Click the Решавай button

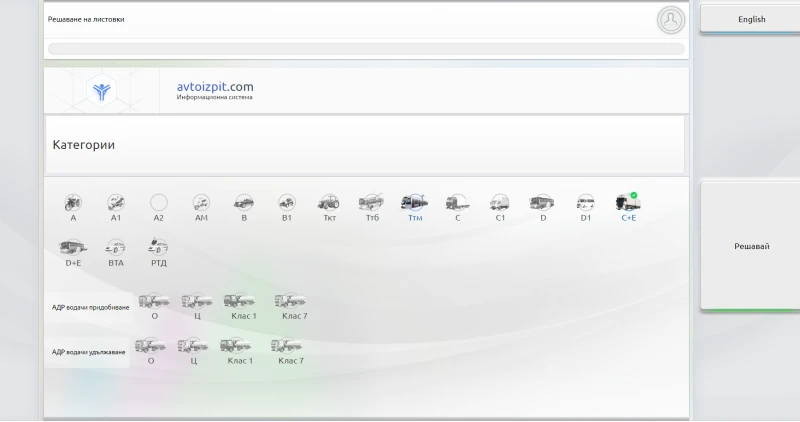click(x=751, y=245)
